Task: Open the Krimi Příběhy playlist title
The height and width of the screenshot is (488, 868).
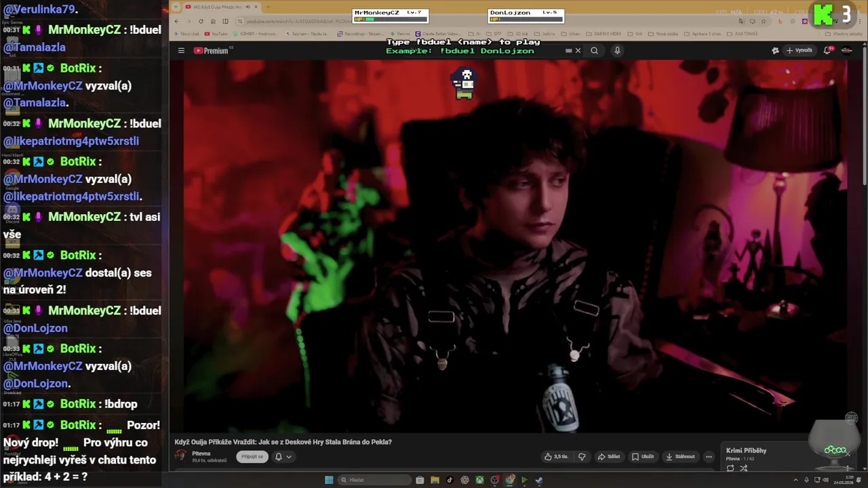Action: [746, 450]
